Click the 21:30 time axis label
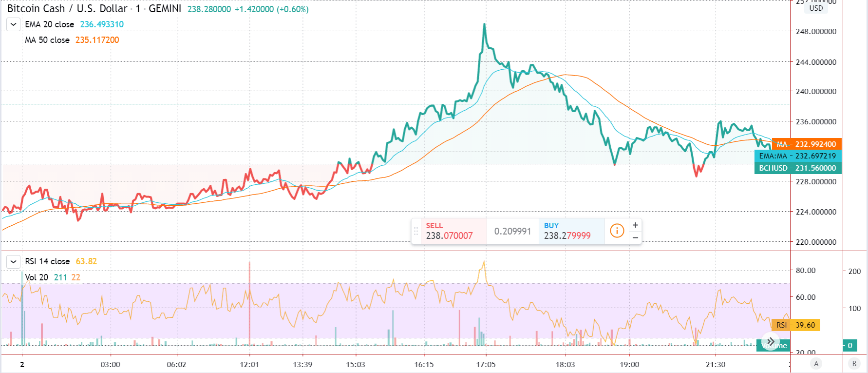 tap(716, 364)
